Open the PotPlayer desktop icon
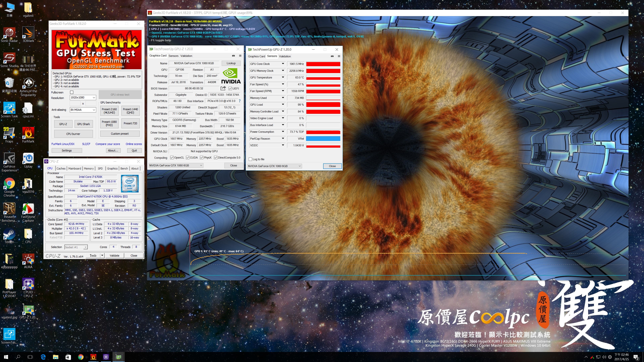 9,288
